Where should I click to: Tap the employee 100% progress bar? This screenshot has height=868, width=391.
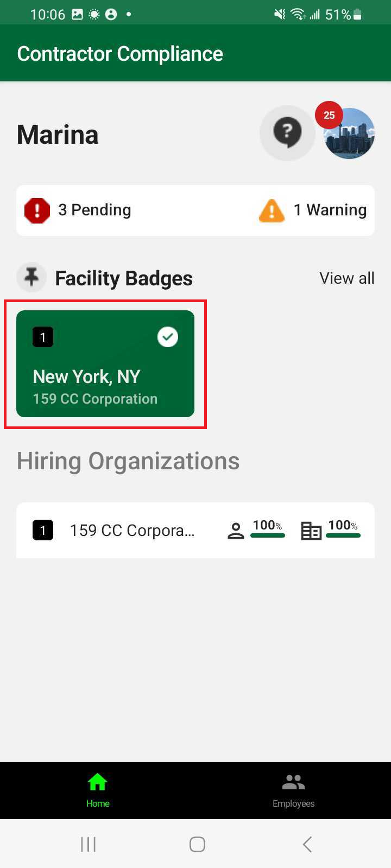click(x=268, y=535)
